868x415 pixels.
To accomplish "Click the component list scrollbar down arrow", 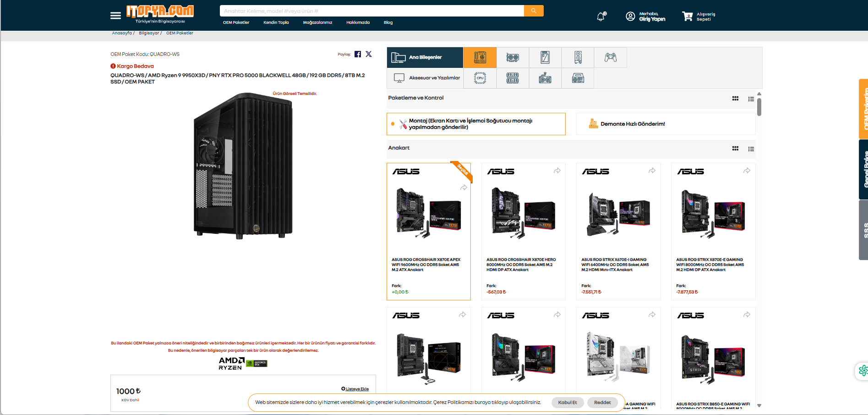I will [759, 405].
